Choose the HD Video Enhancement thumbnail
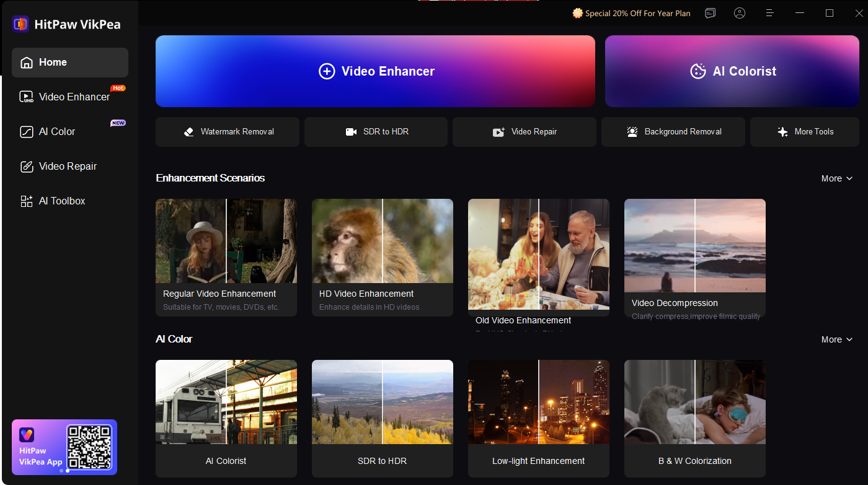Screen dimensions: 868x485 [382, 257]
